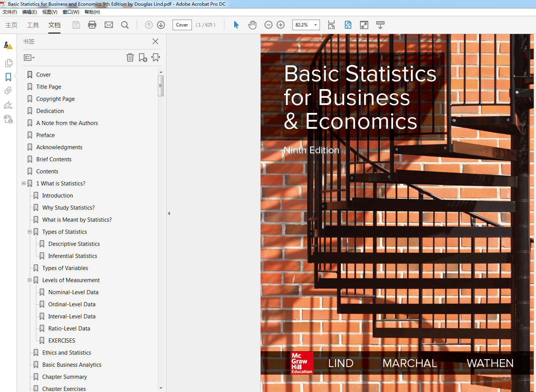The width and height of the screenshot is (536, 392).
Task: Switch to the 工具 tab
Action: point(33,25)
